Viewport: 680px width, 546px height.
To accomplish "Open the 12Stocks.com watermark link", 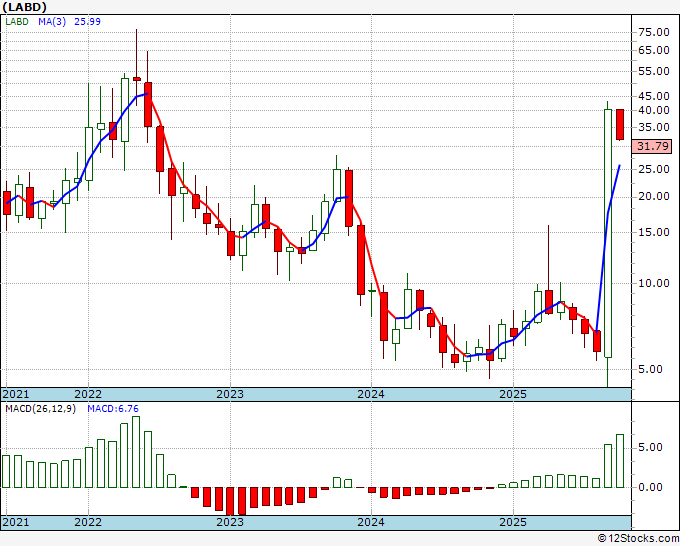I will [637, 538].
